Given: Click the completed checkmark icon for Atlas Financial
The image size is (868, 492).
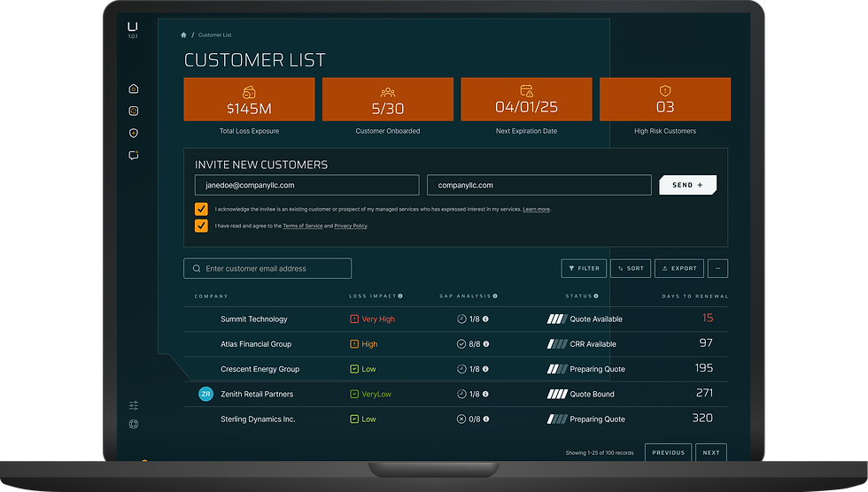Looking at the screenshot, I should tap(461, 344).
